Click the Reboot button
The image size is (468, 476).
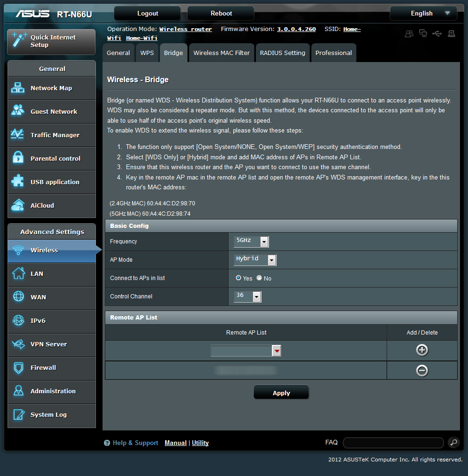pyautogui.click(x=221, y=13)
